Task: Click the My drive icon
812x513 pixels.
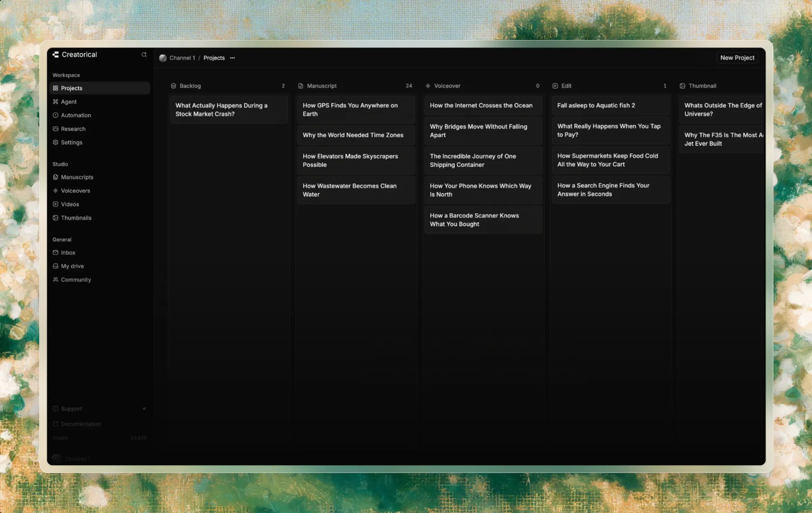Action: click(56, 266)
